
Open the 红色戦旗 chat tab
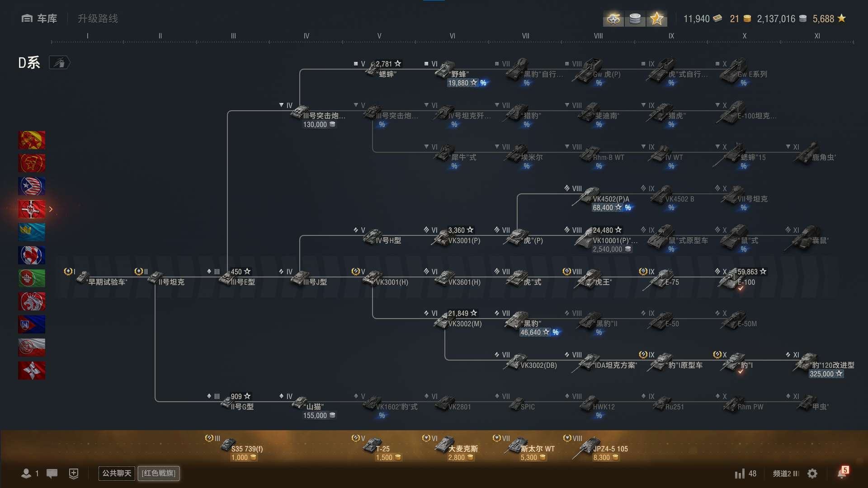tap(159, 473)
